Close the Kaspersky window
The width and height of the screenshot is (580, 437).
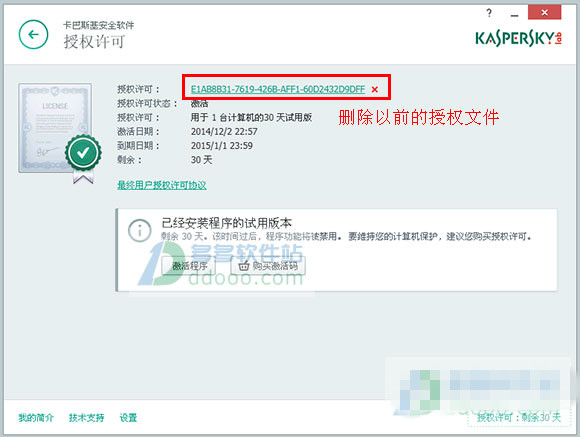544,13
